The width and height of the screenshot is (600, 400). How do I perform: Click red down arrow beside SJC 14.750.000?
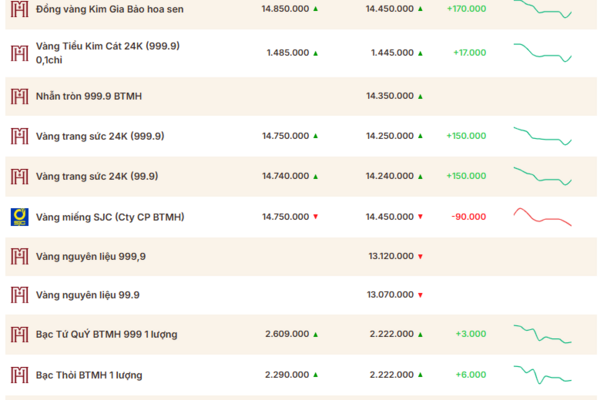pyautogui.click(x=316, y=217)
